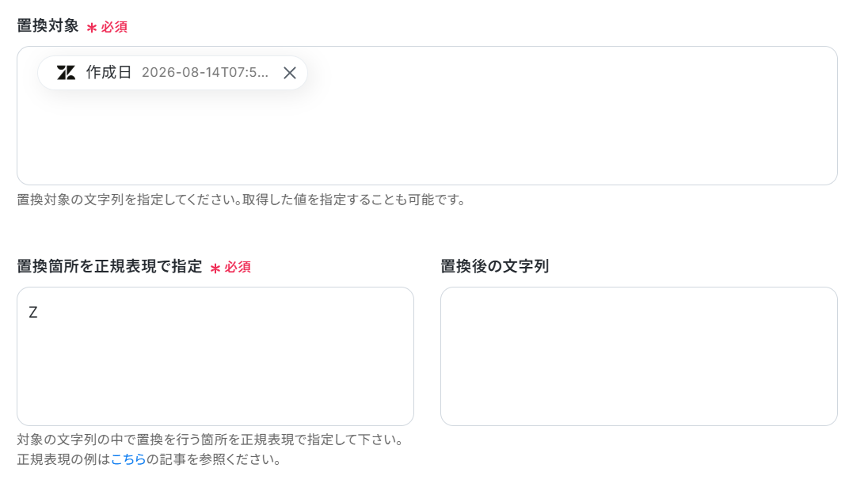Focus the 置換後の文字列 text box
868x495 pixels.
pyautogui.click(x=639, y=356)
